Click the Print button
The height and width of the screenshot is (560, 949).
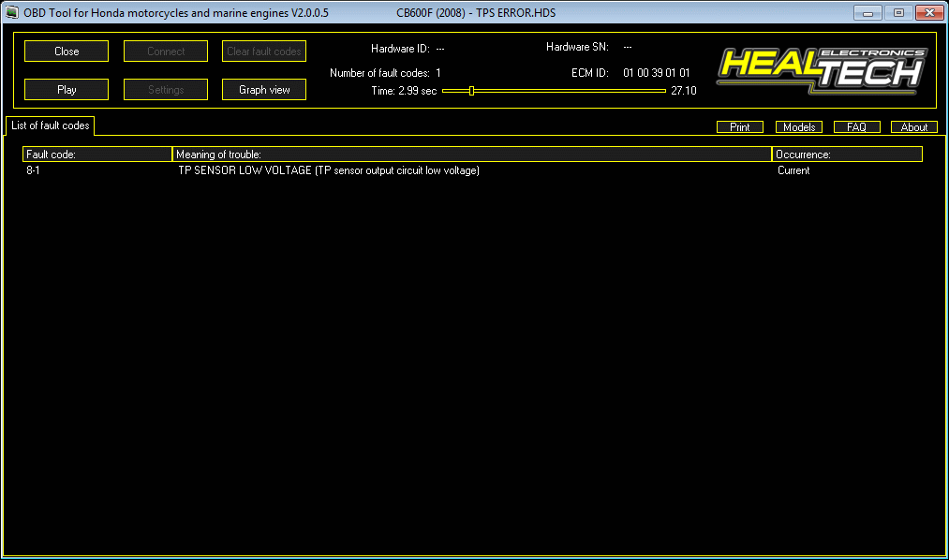point(740,127)
